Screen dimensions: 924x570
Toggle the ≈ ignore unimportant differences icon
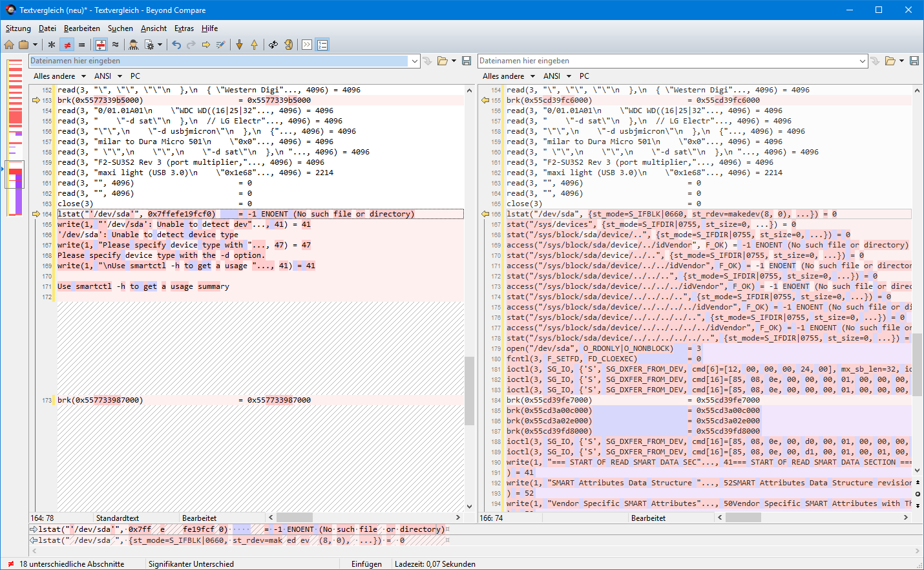point(114,45)
